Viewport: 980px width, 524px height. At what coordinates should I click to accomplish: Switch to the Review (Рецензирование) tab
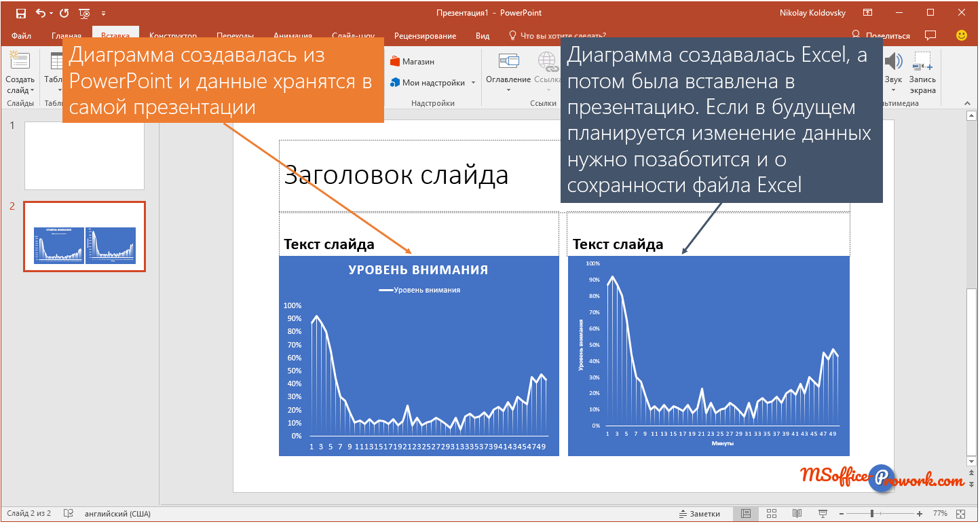click(425, 36)
